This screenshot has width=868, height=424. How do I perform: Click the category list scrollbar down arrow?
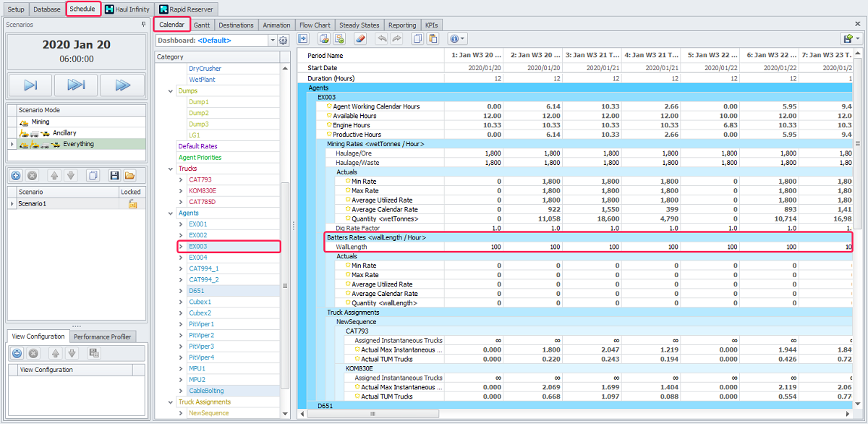(285, 415)
